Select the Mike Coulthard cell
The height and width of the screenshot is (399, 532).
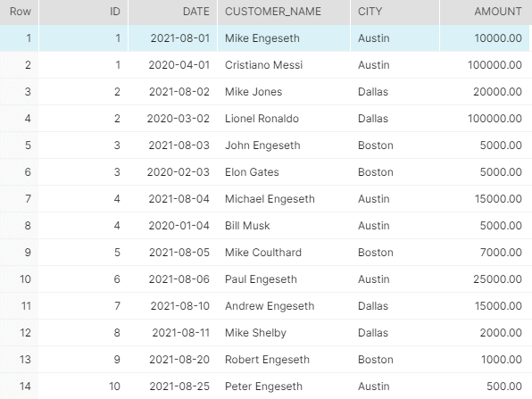pos(284,253)
